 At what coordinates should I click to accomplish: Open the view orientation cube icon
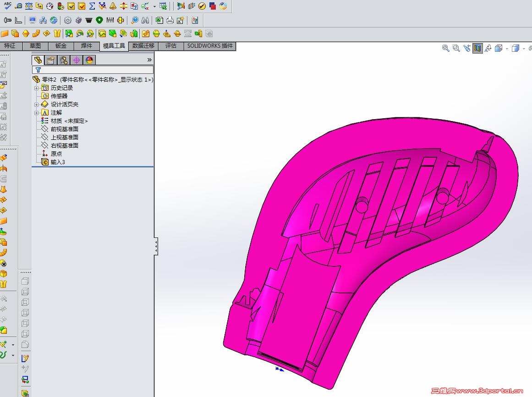(499, 48)
